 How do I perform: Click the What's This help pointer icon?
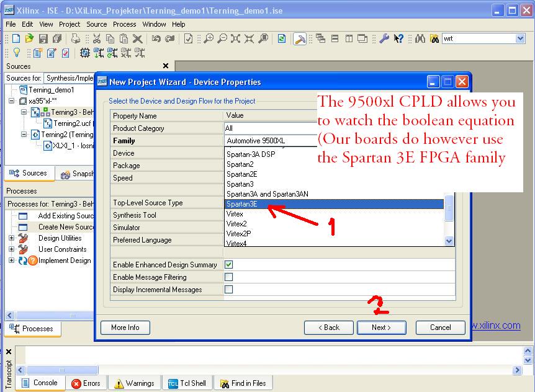tap(398, 38)
